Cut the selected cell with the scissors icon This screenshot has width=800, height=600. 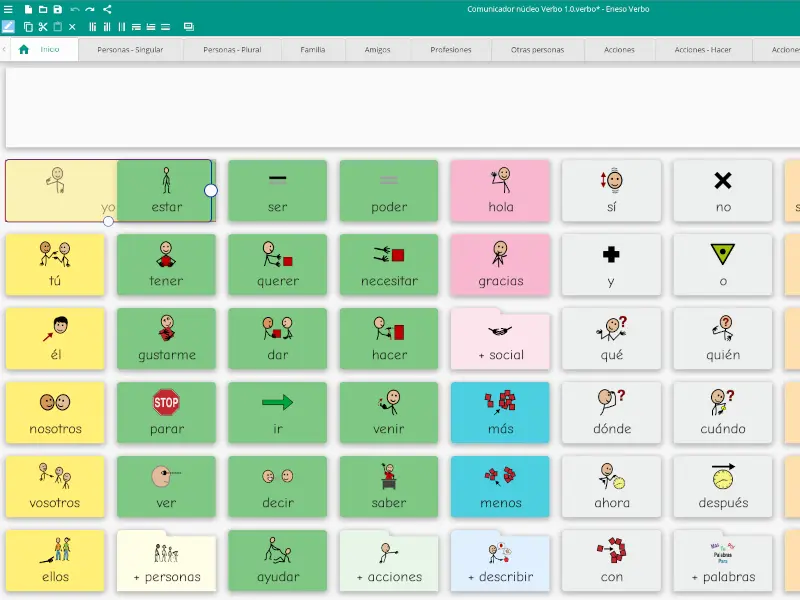[43, 27]
